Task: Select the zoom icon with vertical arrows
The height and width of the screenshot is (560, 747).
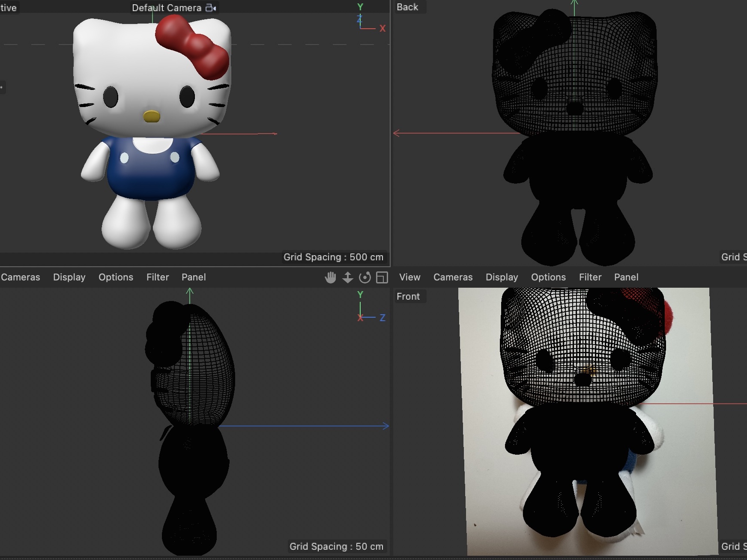Action: [348, 277]
